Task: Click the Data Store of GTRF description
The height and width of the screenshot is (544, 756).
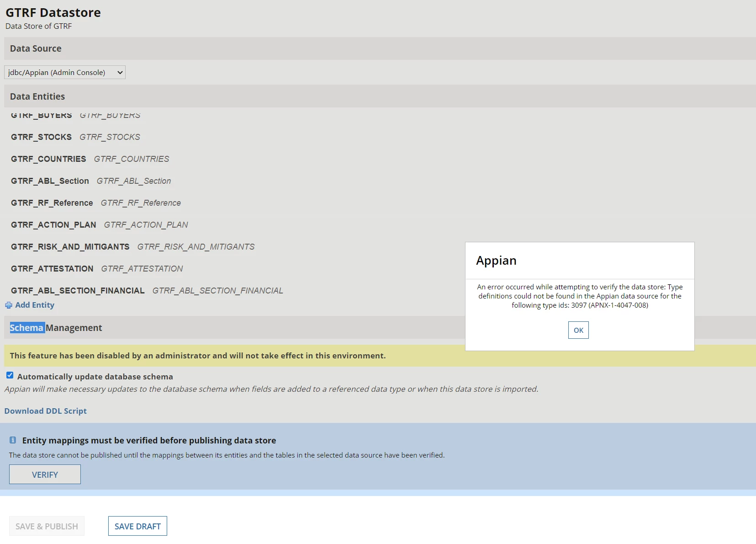Action: click(38, 26)
